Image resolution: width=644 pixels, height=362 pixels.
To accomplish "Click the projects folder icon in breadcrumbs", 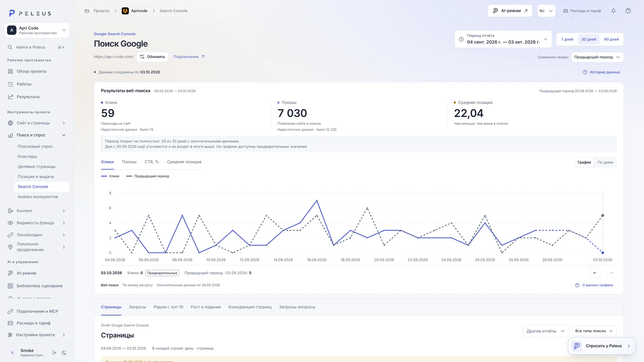I will [87, 11].
